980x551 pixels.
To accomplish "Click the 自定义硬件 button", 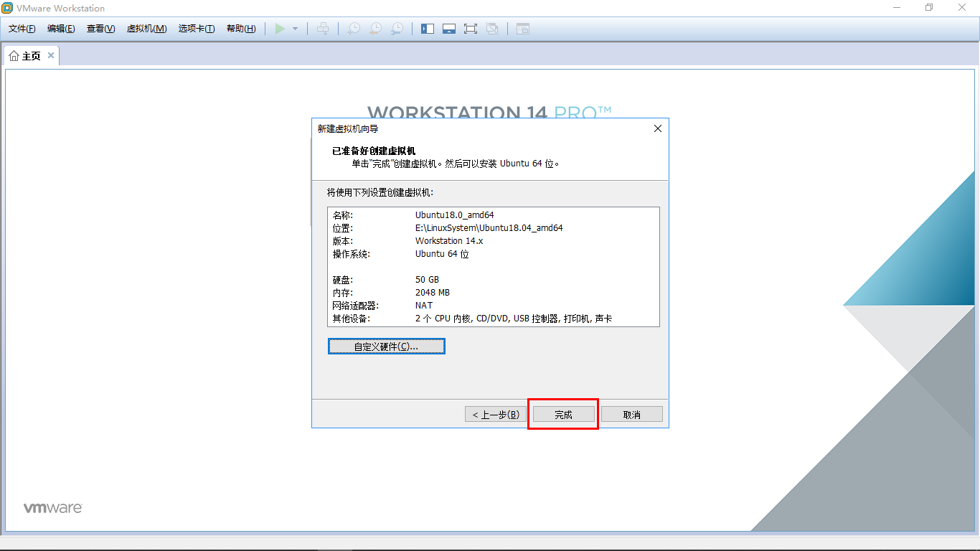I will 386,346.
